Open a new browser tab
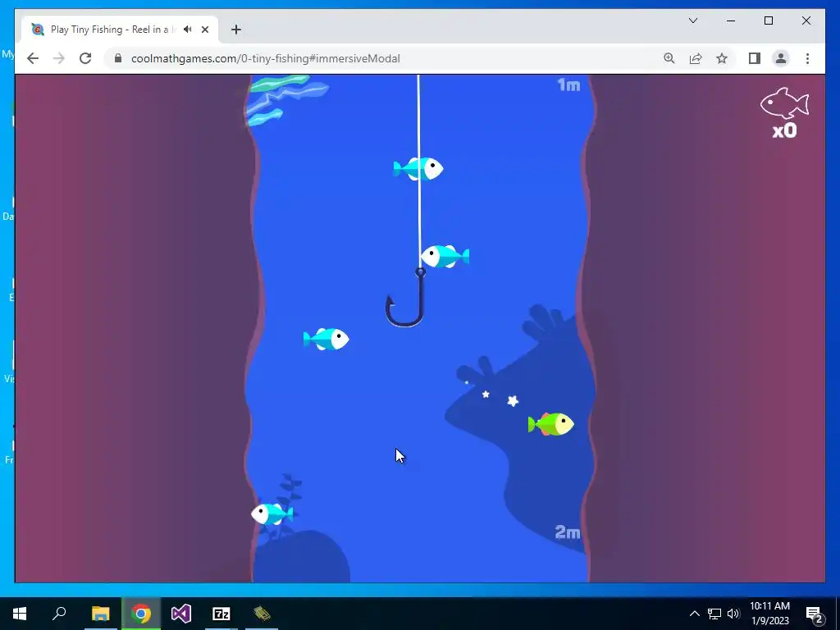The image size is (840, 630). [235, 30]
